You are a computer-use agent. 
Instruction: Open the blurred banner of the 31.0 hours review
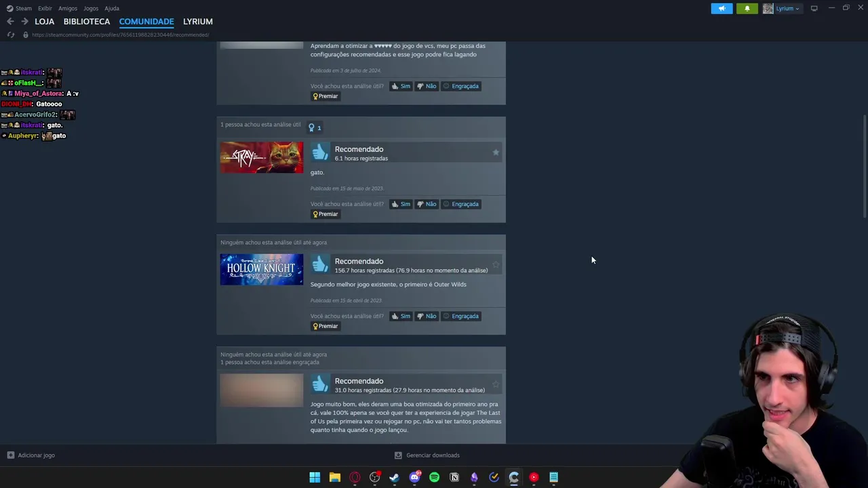262,390
